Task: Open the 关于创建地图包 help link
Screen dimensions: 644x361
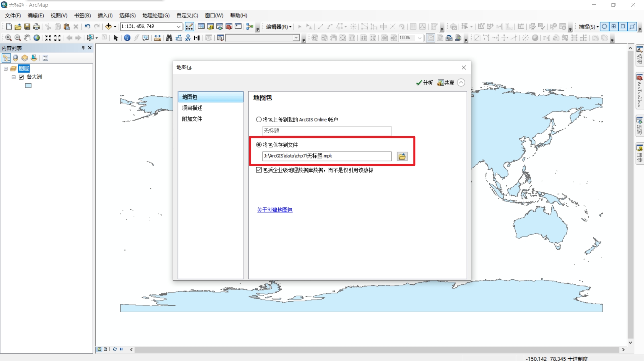Action: tap(275, 210)
